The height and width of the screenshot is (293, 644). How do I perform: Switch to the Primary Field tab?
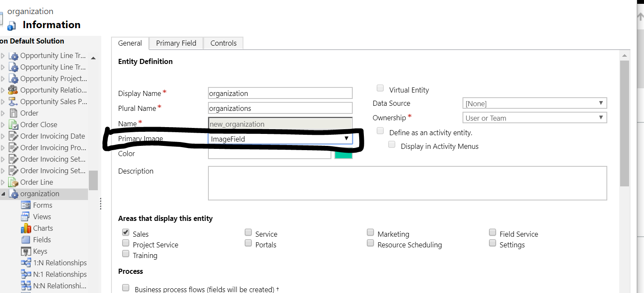tap(176, 43)
